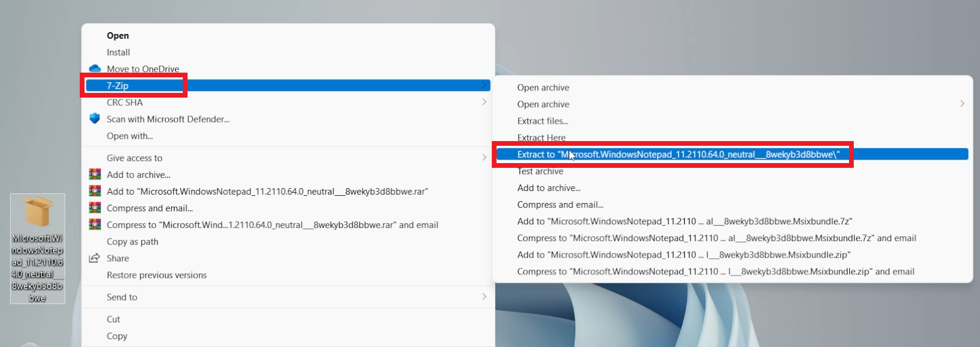Choose WinRAR Compress and email... in main menu
980x347 pixels.
click(x=149, y=208)
